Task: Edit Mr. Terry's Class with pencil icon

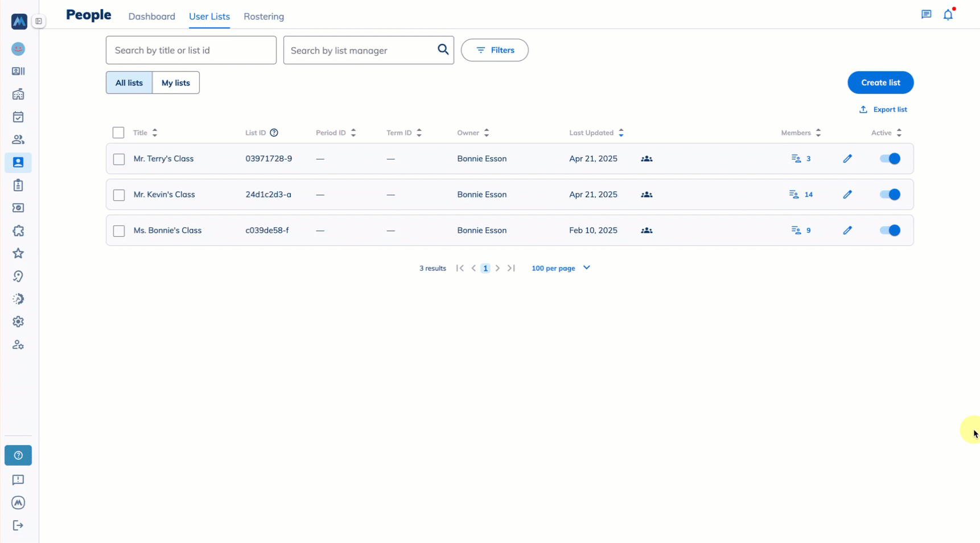Action: (847, 159)
